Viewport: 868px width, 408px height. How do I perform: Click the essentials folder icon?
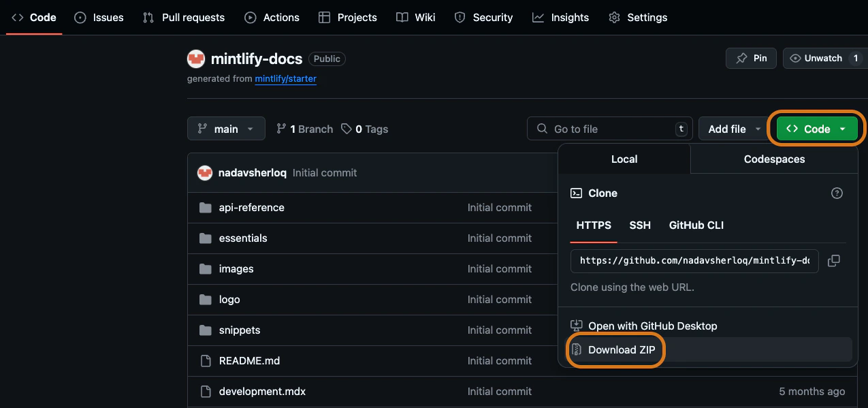pyautogui.click(x=206, y=238)
